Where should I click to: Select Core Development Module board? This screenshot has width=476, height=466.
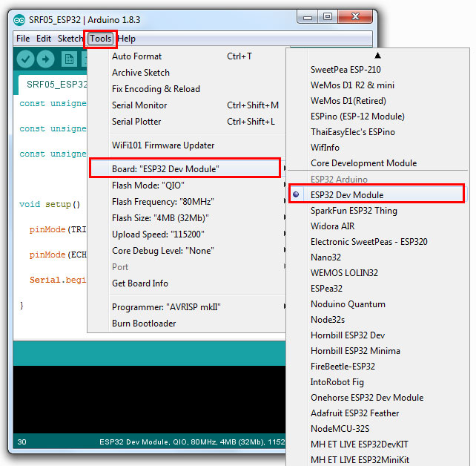377,163
